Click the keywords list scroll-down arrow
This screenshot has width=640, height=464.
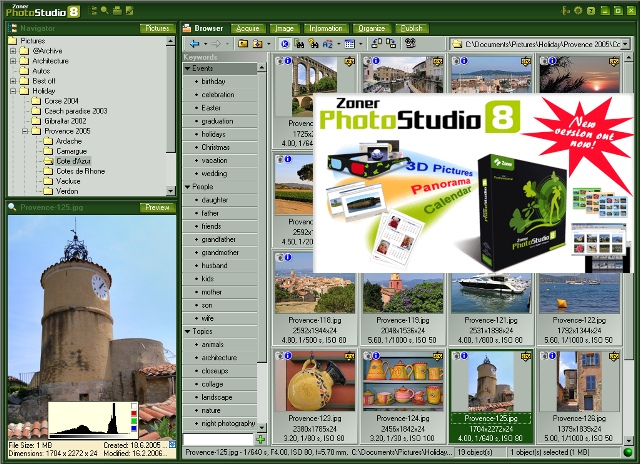(x=262, y=427)
